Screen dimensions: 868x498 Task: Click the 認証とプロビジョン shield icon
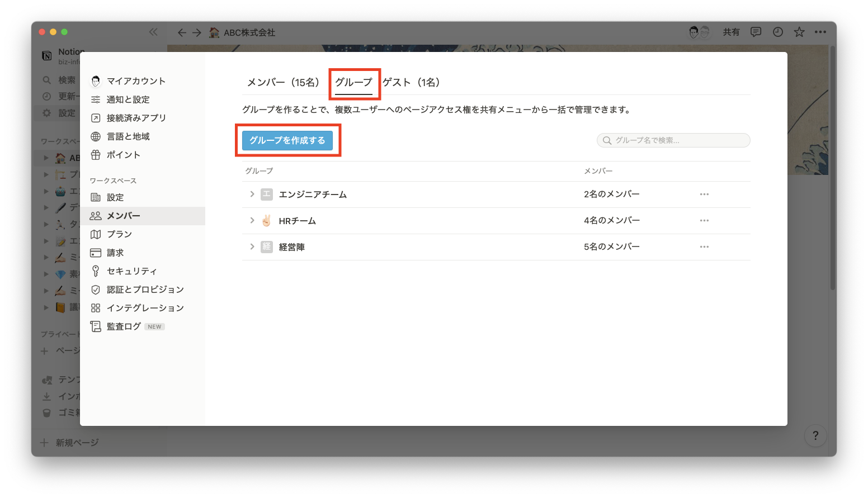[x=96, y=290]
